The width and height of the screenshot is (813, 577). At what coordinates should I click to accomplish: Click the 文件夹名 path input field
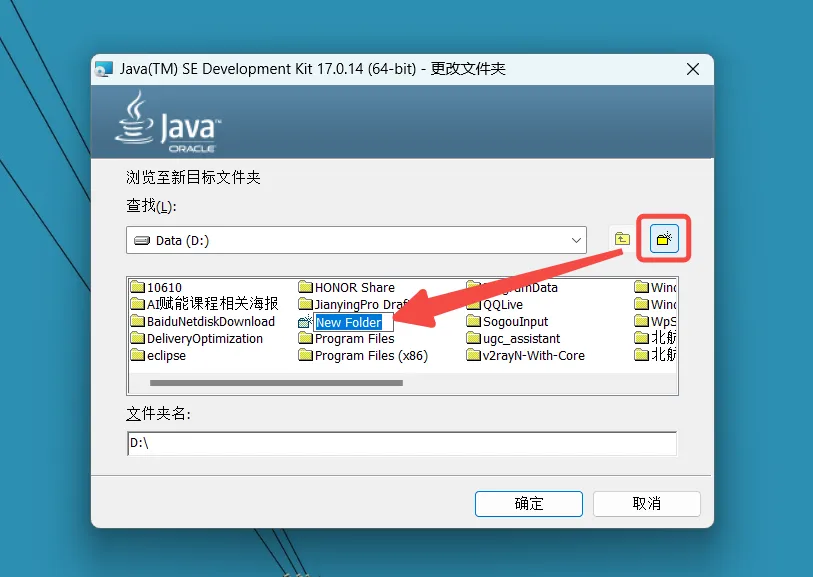(x=402, y=443)
